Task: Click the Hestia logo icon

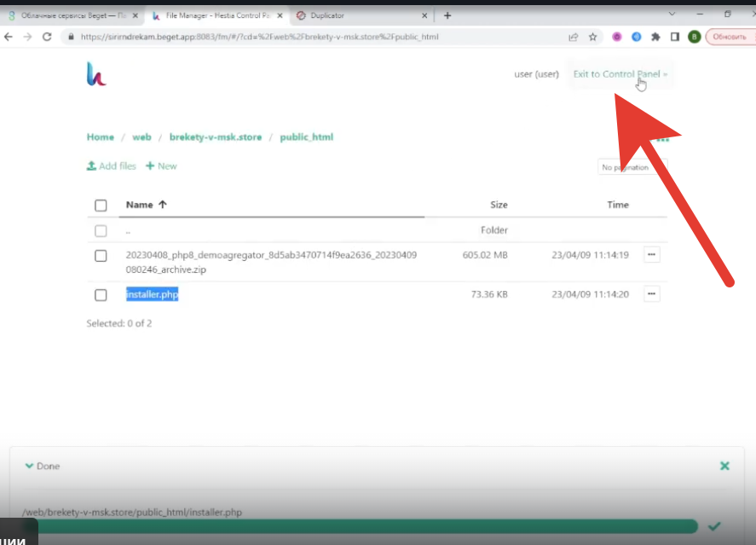Action: pyautogui.click(x=96, y=74)
